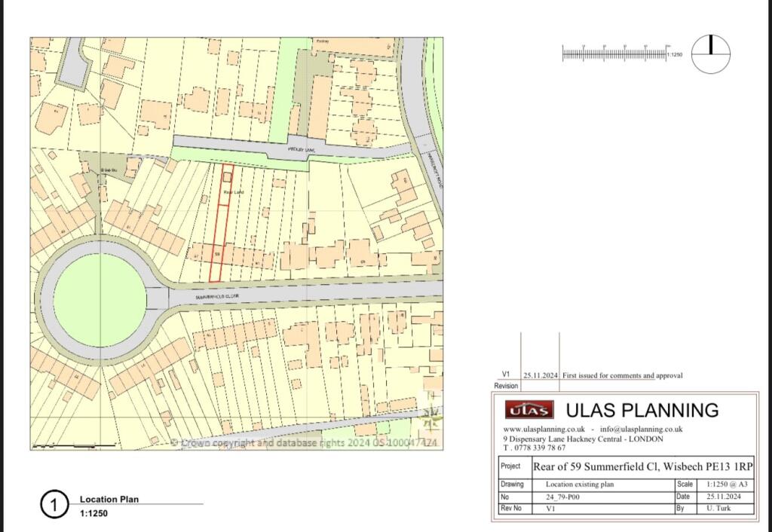The height and width of the screenshot is (532, 772).
Task: Click the map scale line at bottom-left
Action: 74,445
